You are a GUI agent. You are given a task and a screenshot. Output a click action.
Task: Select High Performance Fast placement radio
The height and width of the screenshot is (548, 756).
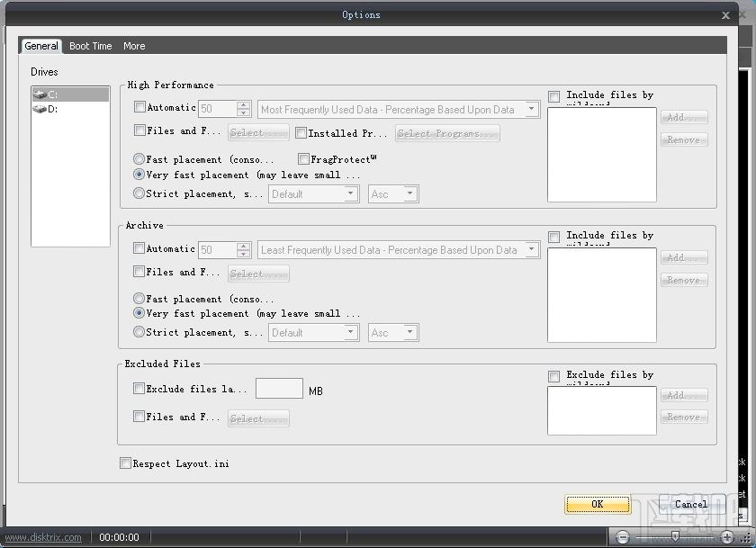[x=139, y=158]
